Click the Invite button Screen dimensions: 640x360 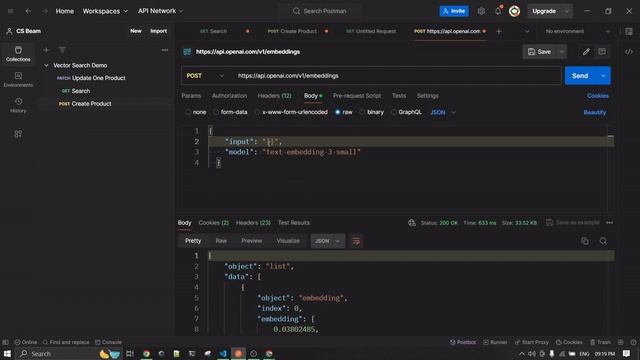454,11
